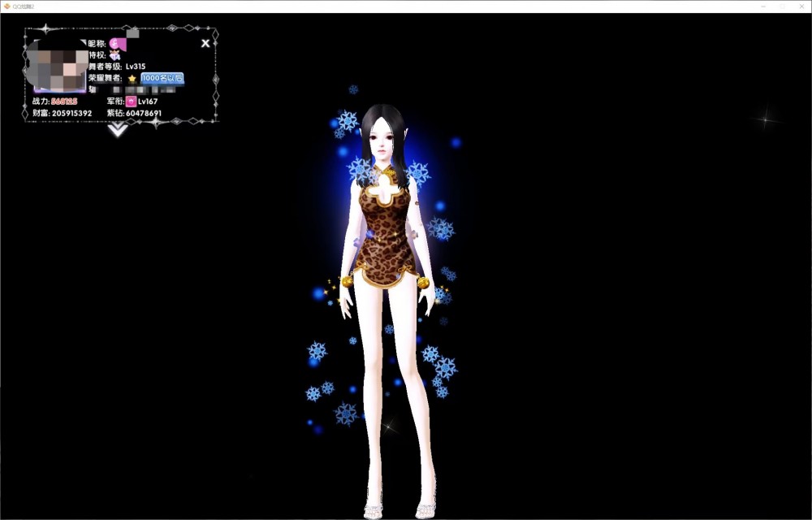812x520 pixels.
Task: Click the dancer level Lv315 text
Action: click(136, 66)
